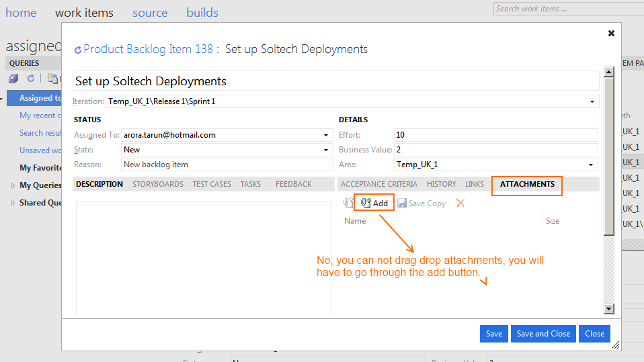
Task: Close the dialog with the X icon
Action: [x=611, y=34]
